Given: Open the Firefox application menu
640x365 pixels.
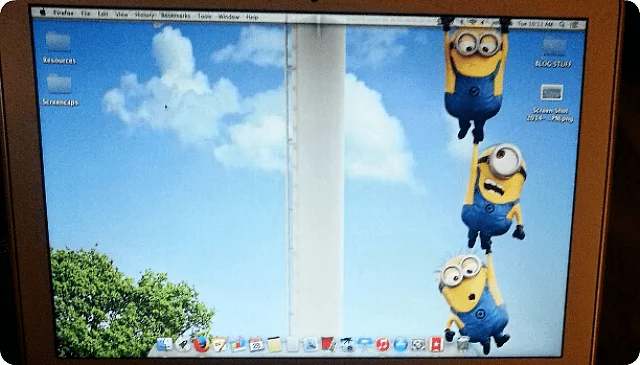Looking at the screenshot, I should [x=63, y=13].
